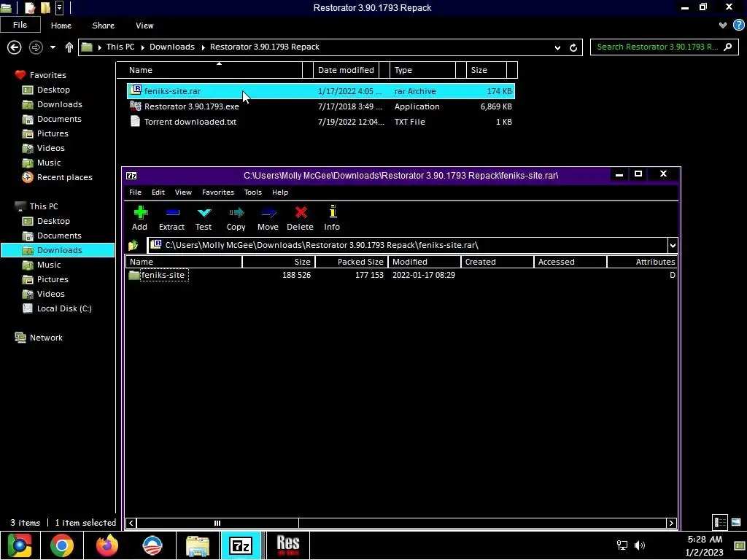Open 7-Zip File menu
Screen dimensions: 747x560
coord(135,192)
